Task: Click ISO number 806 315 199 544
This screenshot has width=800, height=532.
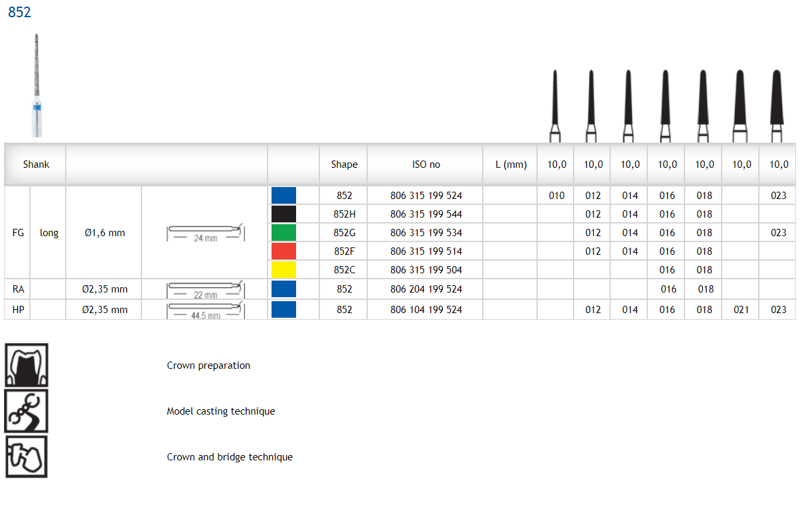Action: coord(426,214)
